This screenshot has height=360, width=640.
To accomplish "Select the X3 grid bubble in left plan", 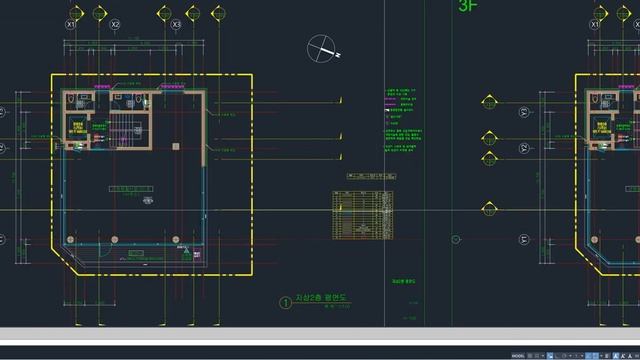I will point(176,24).
